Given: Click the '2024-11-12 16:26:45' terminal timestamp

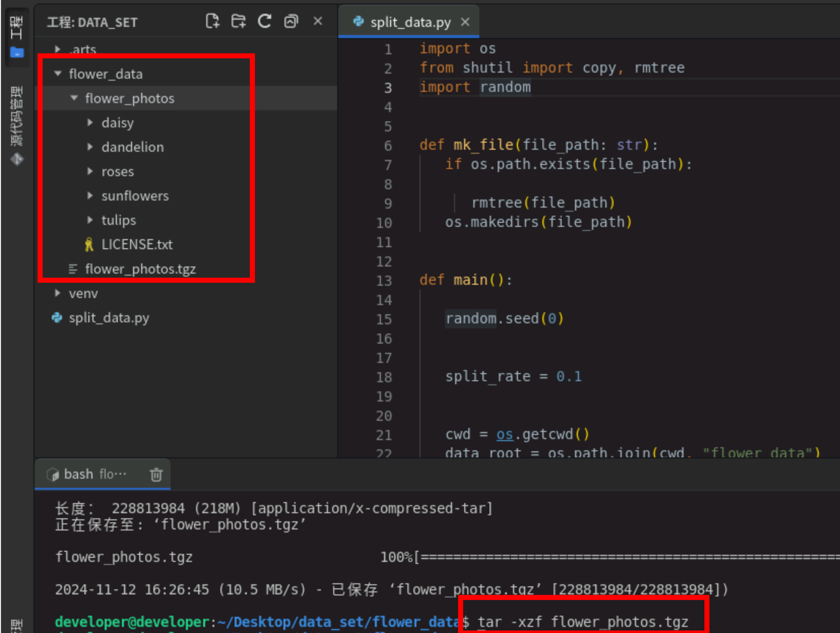Looking at the screenshot, I should click(132, 590).
